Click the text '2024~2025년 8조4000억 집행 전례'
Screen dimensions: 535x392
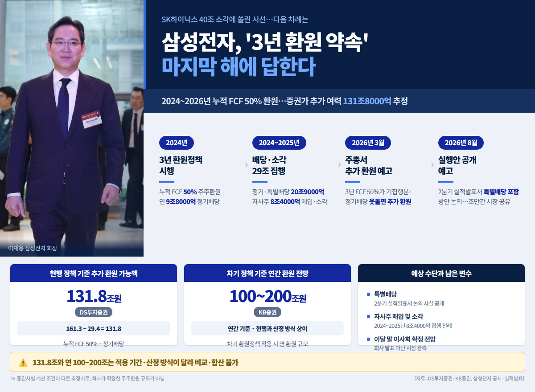pos(413,326)
